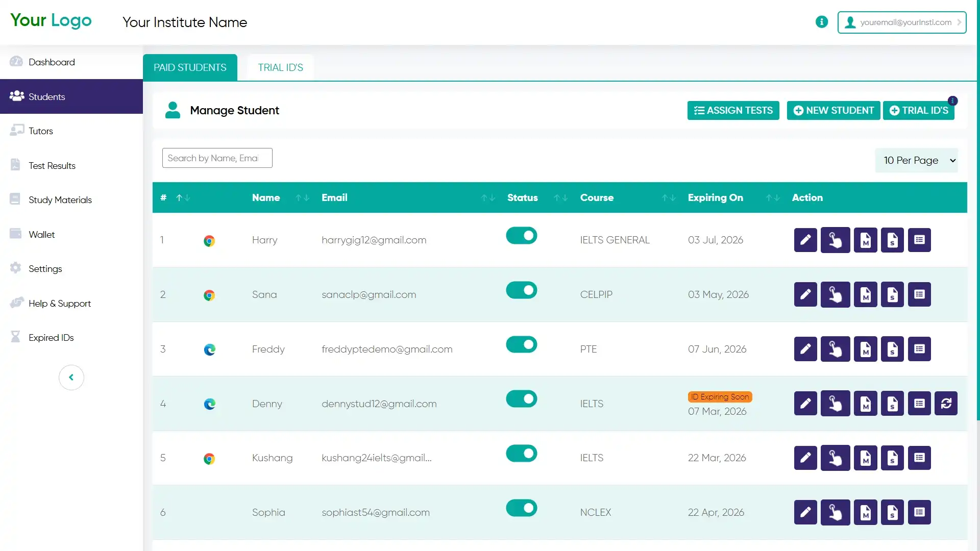
Task: Click the ASSIGN TESTS button
Action: pyautogui.click(x=733, y=110)
